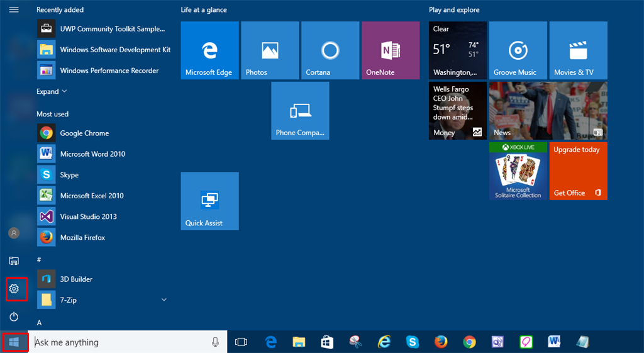Open Task View on the taskbar
This screenshot has height=353, width=644.
point(241,342)
